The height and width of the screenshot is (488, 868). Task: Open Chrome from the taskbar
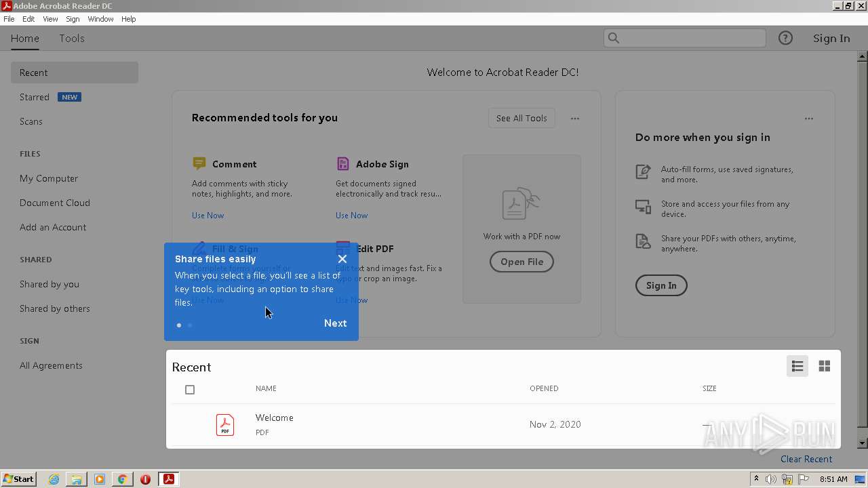pyautogui.click(x=123, y=479)
